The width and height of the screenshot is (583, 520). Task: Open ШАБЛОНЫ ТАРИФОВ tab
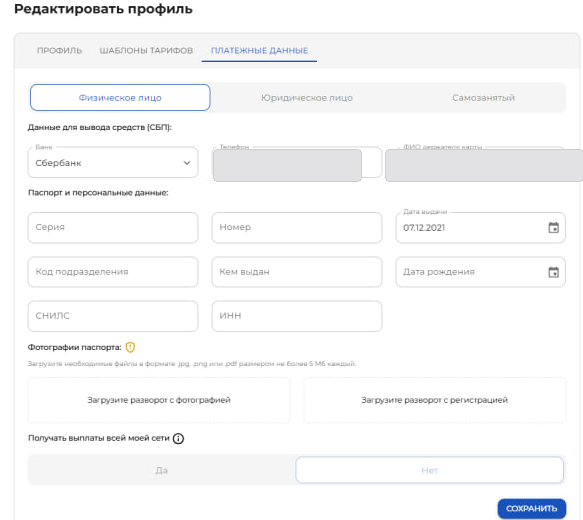click(x=146, y=50)
